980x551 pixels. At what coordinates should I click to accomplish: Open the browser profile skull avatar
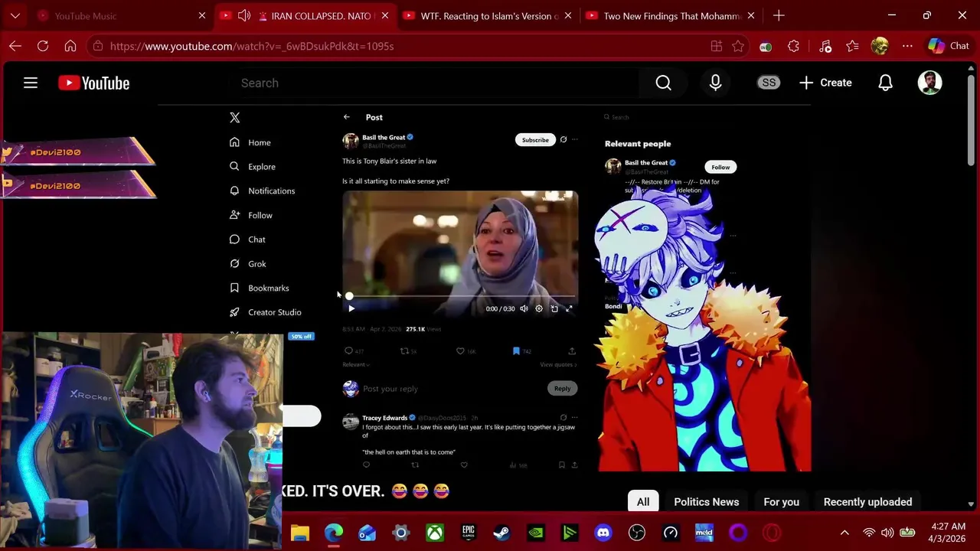(880, 46)
